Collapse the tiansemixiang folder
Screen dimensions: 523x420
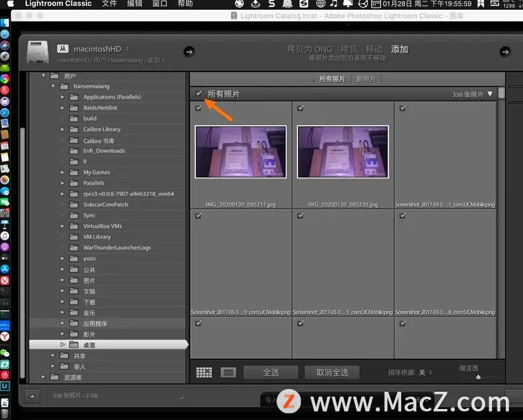click(x=53, y=86)
